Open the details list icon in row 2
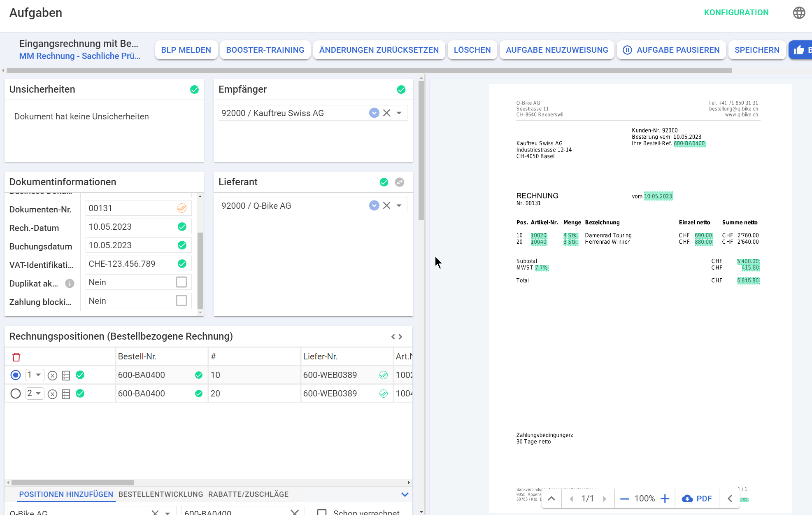Viewport: 812px width, 515px height. [x=66, y=394]
